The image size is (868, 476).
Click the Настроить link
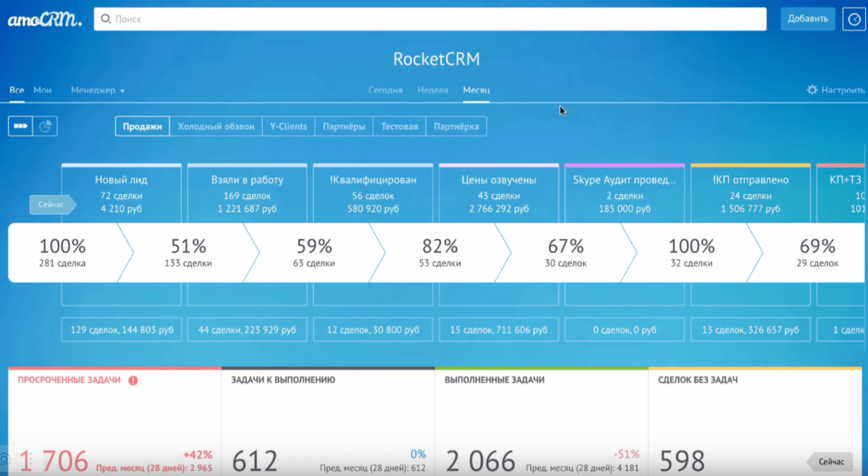pyautogui.click(x=842, y=90)
